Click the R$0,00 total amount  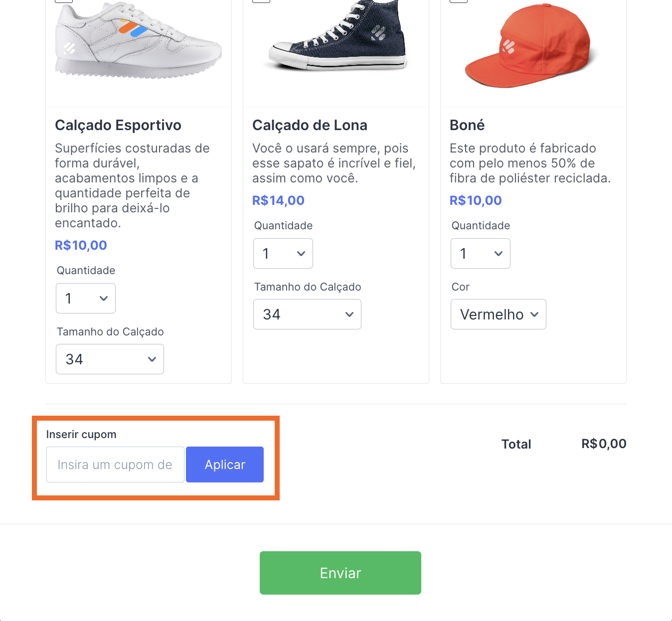click(x=604, y=444)
